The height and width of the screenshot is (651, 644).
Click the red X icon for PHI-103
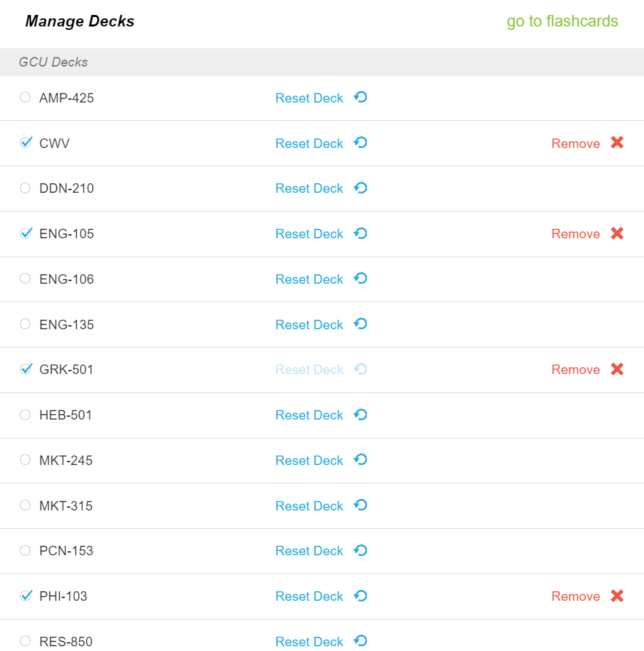(x=617, y=596)
